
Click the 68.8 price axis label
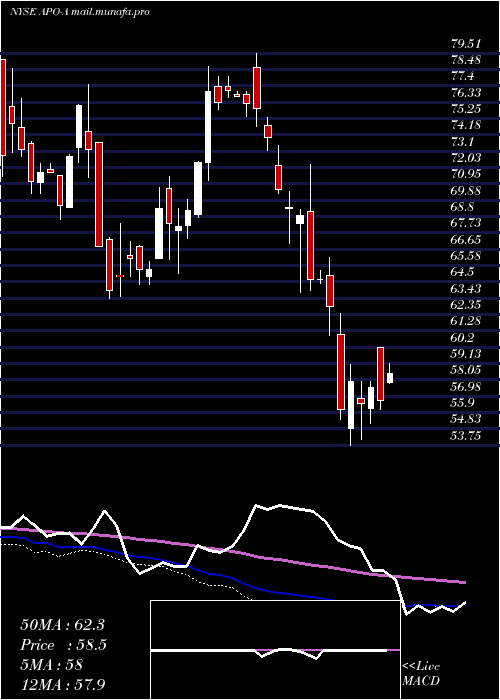pyautogui.click(x=462, y=207)
